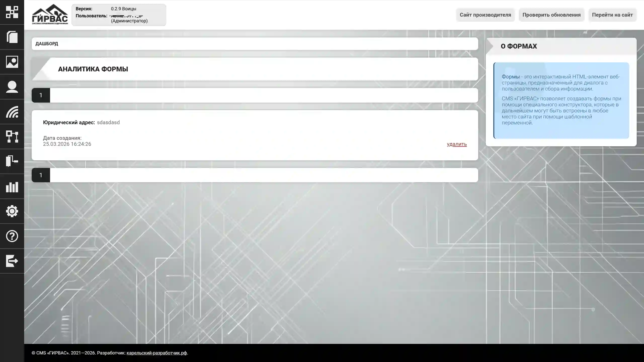This screenshot has width=644, height=362.
Task: Click Проверить обновления button
Action: [551, 15]
